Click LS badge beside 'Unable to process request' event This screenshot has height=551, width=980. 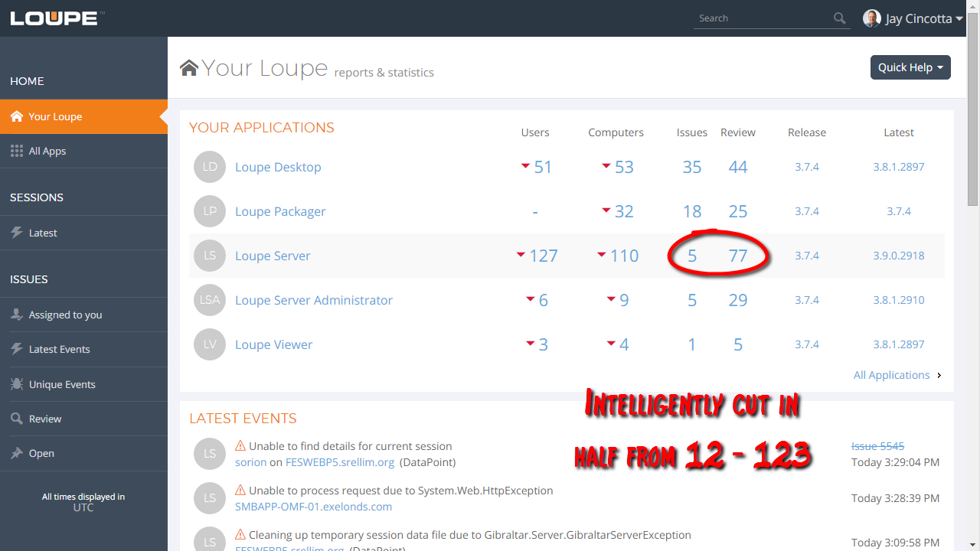pyautogui.click(x=210, y=498)
